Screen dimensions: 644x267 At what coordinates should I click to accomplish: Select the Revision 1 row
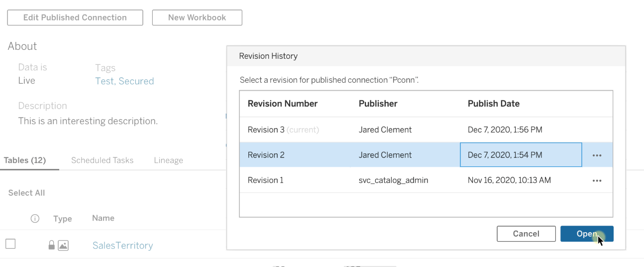coord(426,180)
